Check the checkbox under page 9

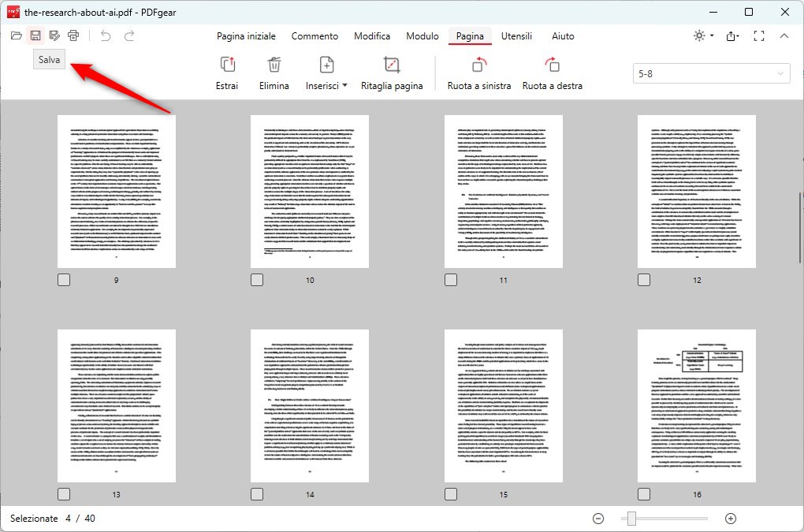point(64,279)
